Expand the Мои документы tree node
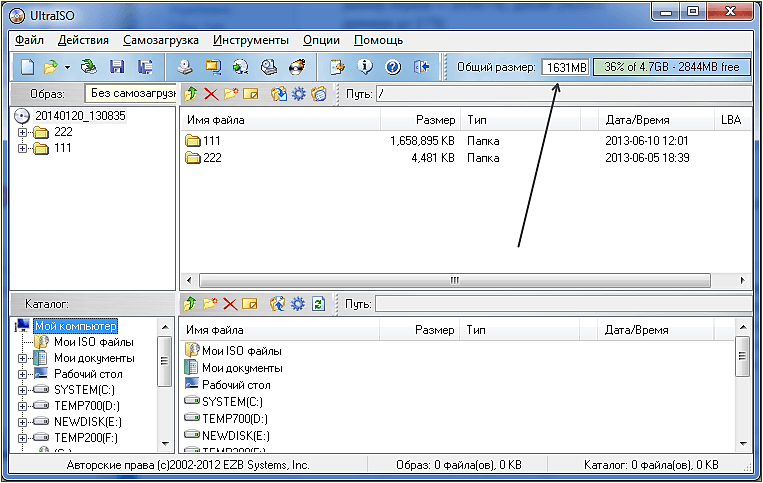This screenshot has height=483, width=763. pyautogui.click(x=22, y=358)
